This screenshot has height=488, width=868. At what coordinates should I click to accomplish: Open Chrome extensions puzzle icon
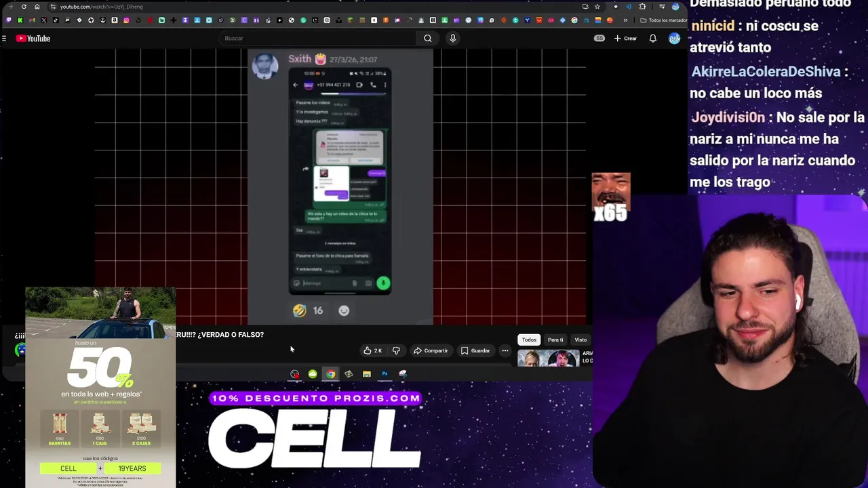click(x=642, y=7)
